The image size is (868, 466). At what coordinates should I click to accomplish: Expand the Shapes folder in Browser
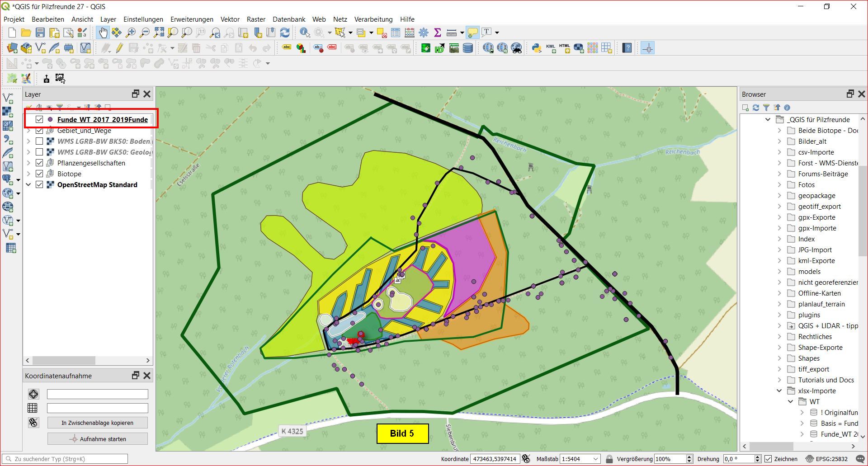[779, 358]
